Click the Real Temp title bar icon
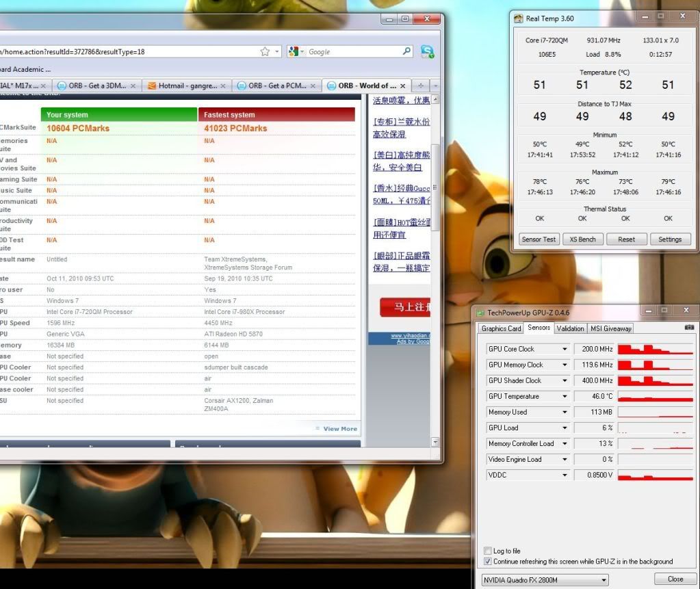 (x=518, y=18)
